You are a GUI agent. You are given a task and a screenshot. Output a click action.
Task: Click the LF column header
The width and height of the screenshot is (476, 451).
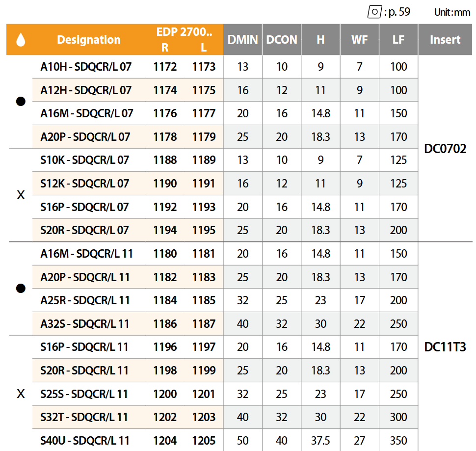click(398, 40)
